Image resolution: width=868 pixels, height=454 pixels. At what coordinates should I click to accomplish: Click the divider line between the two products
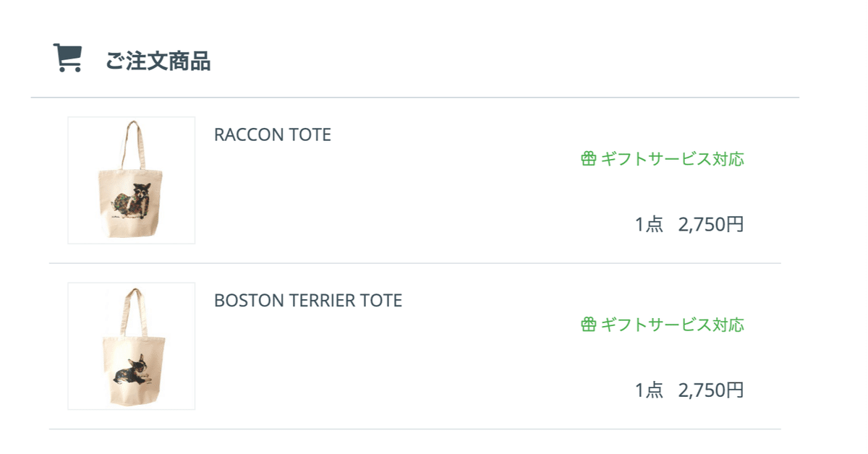click(414, 263)
